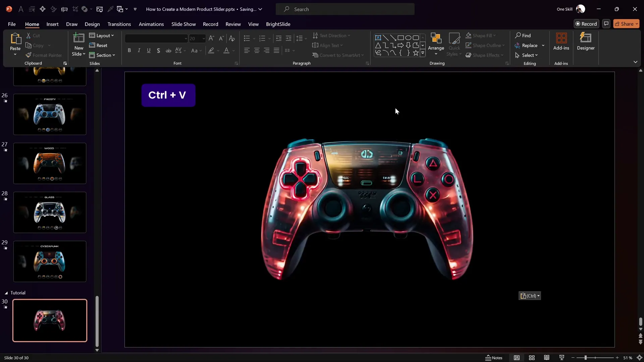Switch to Normal view icon

tap(517, 358)
